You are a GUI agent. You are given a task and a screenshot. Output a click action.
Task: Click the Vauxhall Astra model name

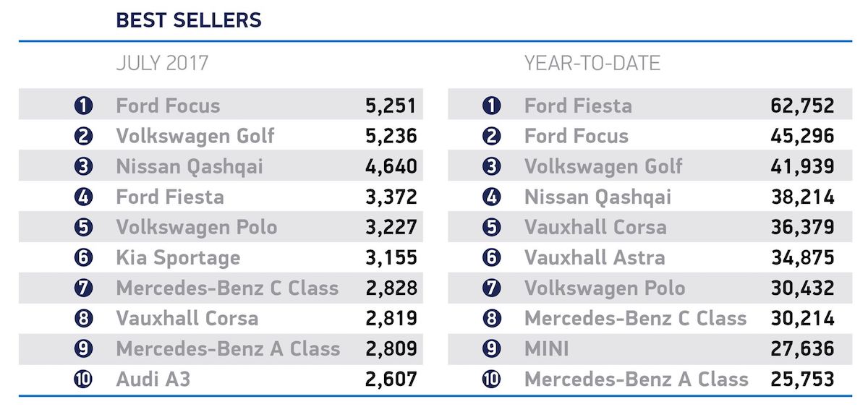pyautogui.click(x=595, y=257)
